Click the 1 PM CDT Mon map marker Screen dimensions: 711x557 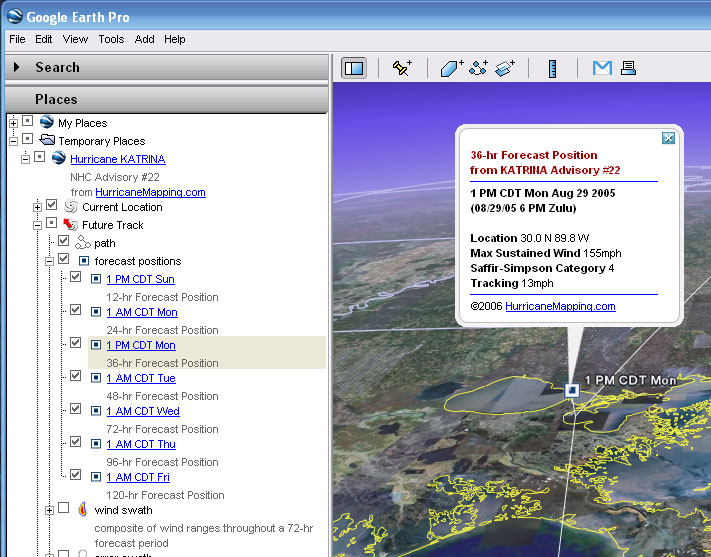pos(572,390)
